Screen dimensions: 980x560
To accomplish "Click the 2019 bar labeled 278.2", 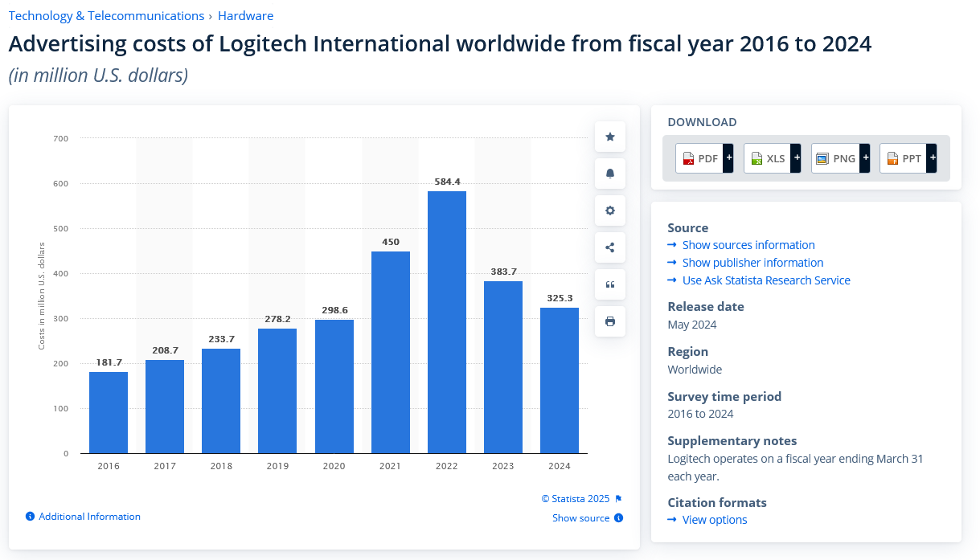I will (277, 390).
